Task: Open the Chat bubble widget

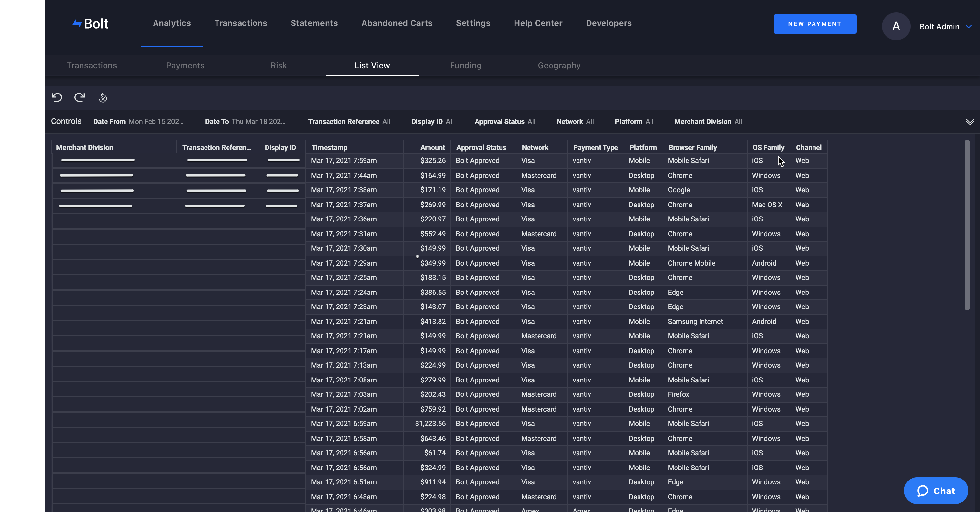Action: [x=936, y=491]
